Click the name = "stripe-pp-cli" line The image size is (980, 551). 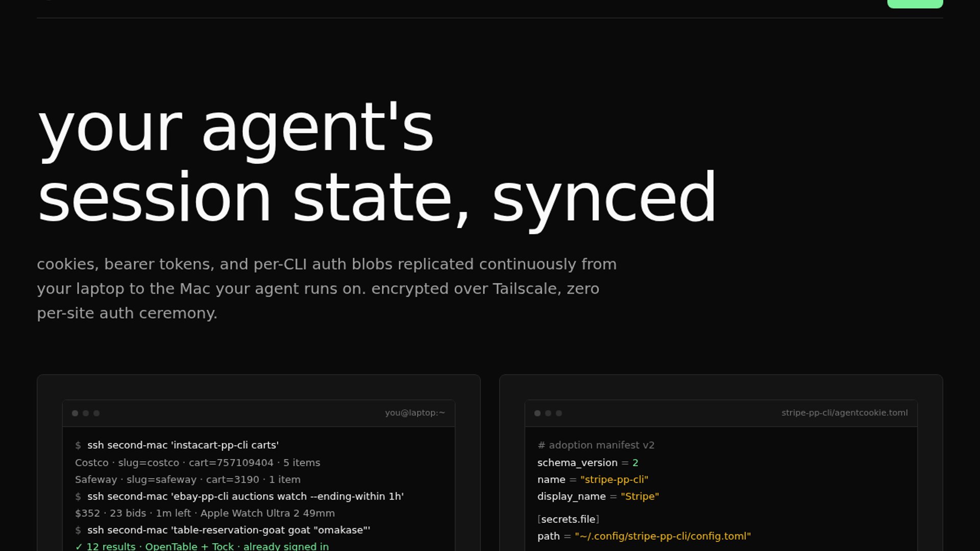coord(593,480)
